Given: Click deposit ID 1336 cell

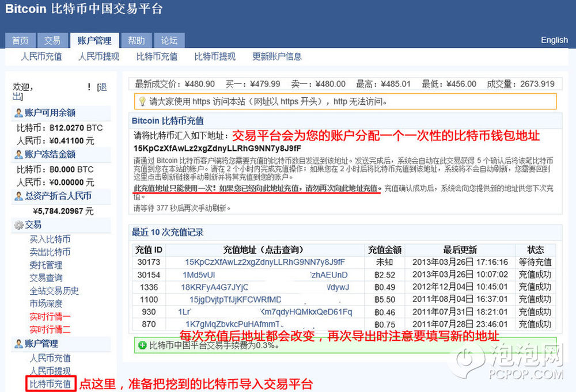Looking at the screenshot, I should [149, 287].
